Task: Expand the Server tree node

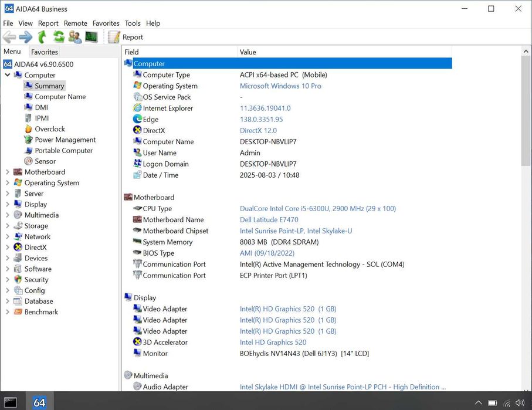Action: click(x=8, y=194)
